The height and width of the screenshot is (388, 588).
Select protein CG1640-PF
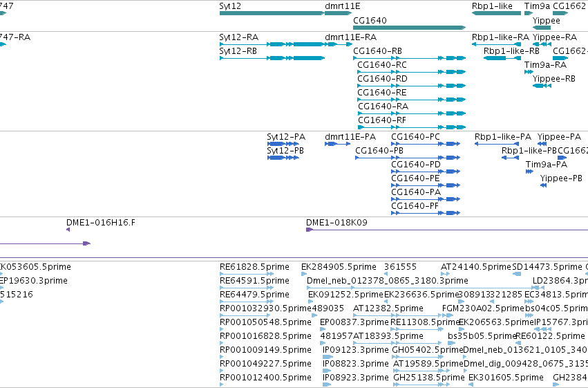(426, 214)
